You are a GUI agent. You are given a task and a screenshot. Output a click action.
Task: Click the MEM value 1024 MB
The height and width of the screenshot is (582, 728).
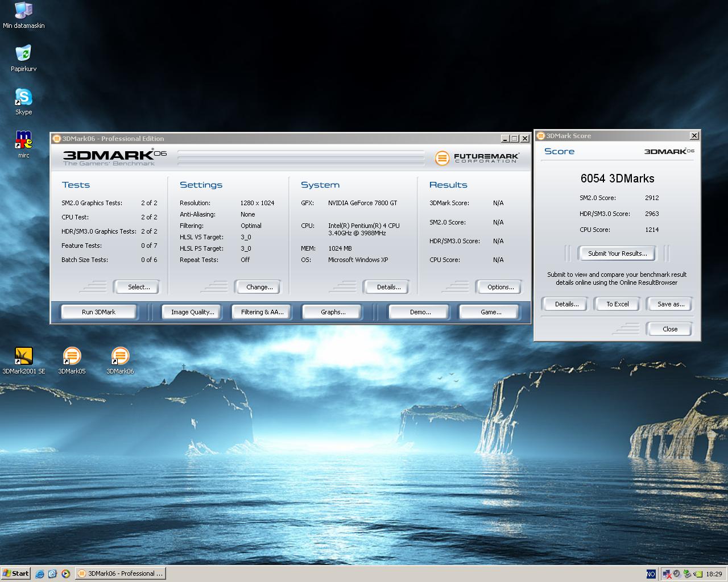(x=340, y=248)
